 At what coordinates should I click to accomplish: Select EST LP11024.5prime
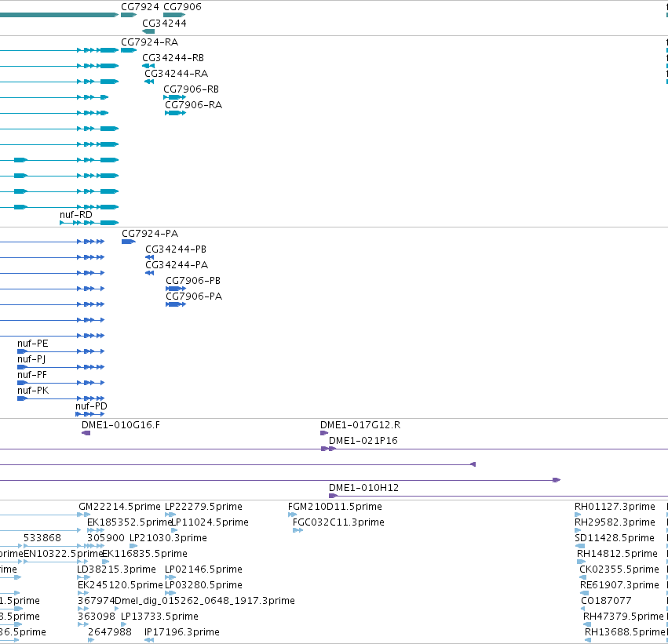point(174,531)
